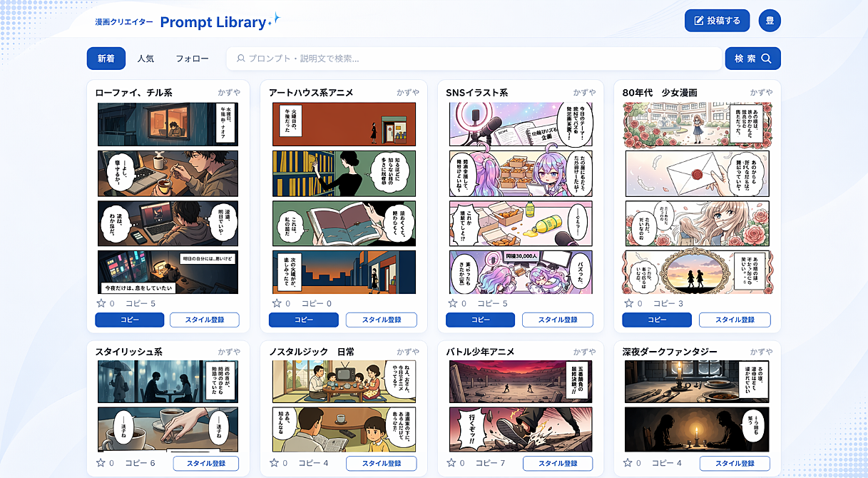Viewport: 868px width, 478px height.
Task: Click the 検索 search button
Action: [753, 59]
